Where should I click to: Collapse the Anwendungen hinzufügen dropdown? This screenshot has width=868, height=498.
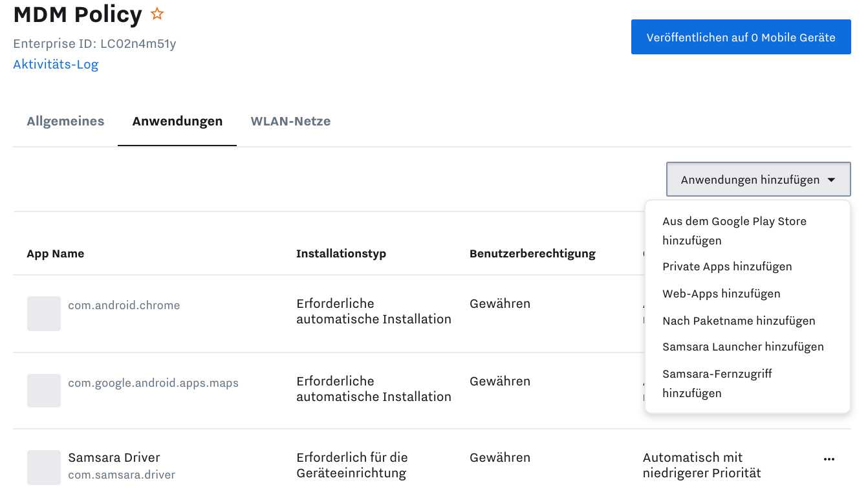coord(759,180)
